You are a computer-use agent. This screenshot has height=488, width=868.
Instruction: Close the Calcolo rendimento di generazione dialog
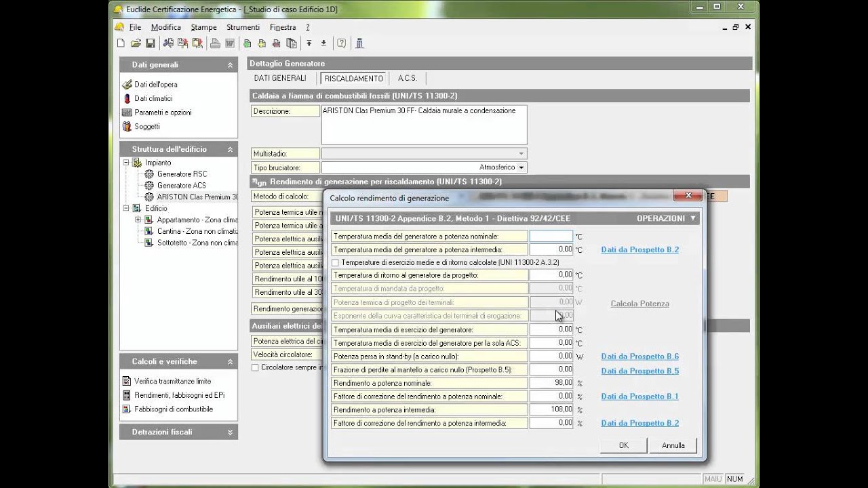tap(688, 196)
